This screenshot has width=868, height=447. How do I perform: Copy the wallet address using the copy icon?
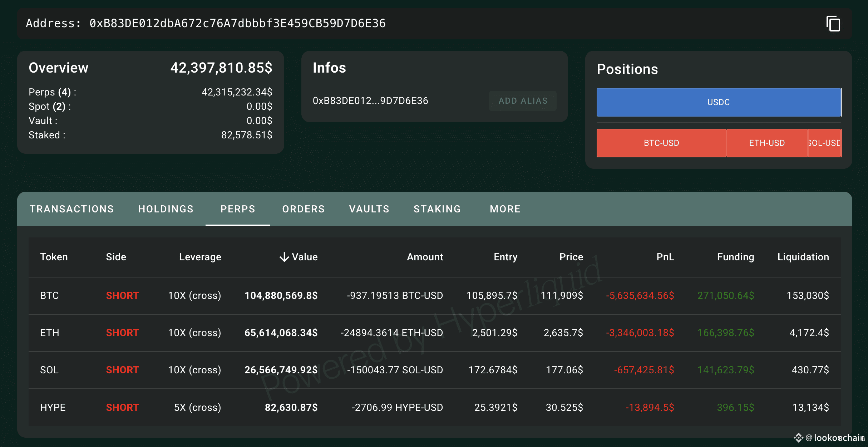coord(833,24)
